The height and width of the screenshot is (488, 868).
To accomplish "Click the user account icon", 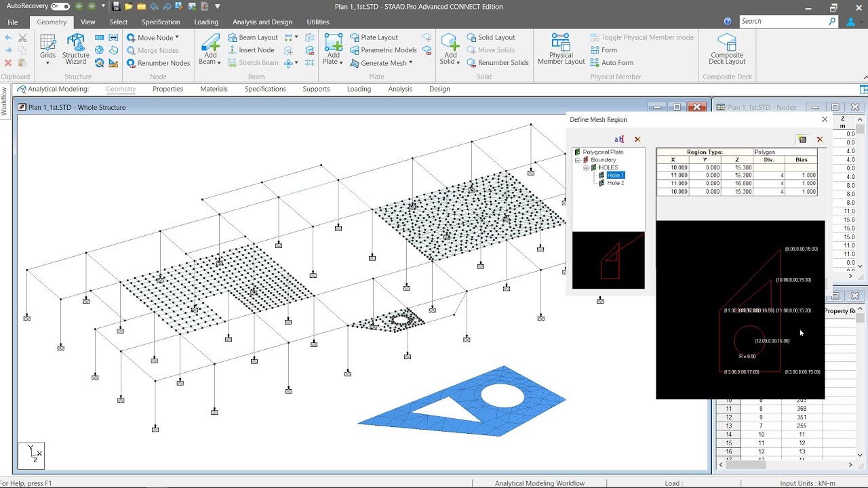I will point(852,22).
